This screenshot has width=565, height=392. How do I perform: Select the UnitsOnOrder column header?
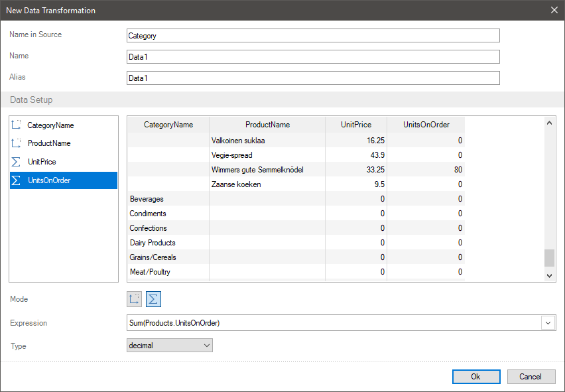pyautogui.click(x=426, y=125)
